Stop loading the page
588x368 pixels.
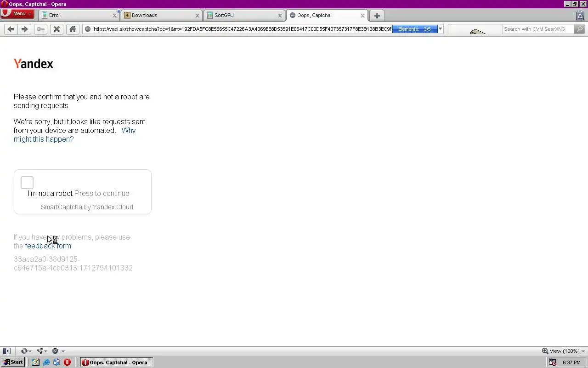tap(57, 29)
